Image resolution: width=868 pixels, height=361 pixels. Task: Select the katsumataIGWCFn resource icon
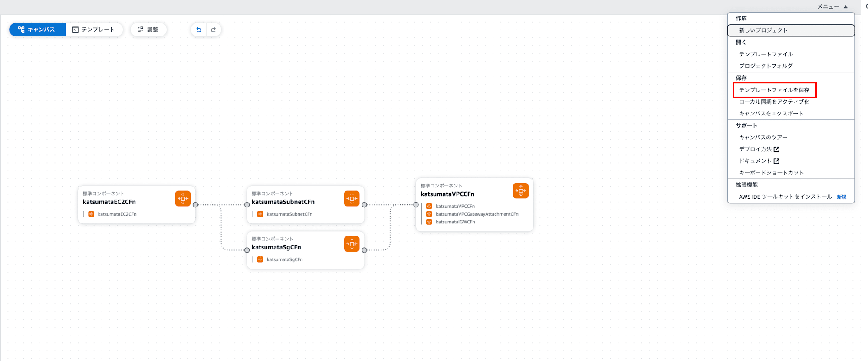coord(429,222)
